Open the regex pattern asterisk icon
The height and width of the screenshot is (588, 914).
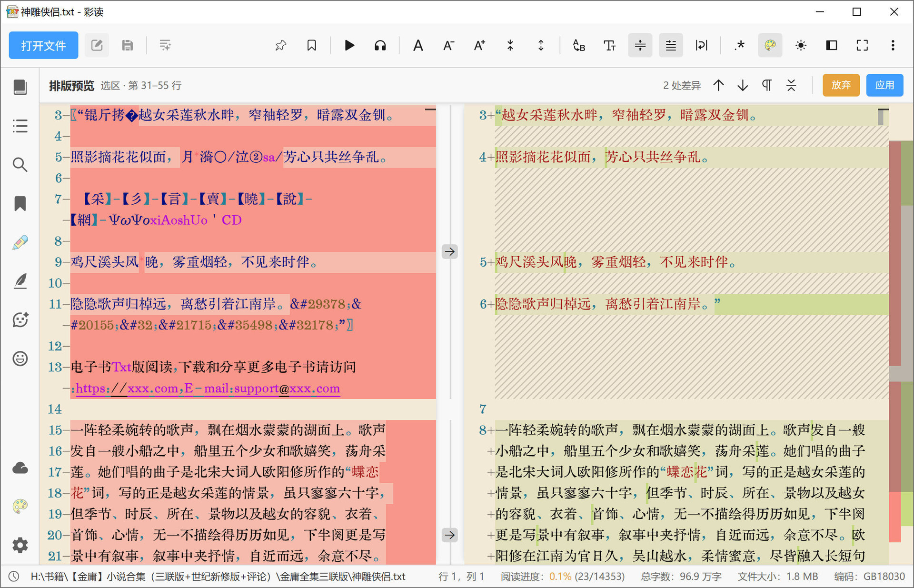[x=739, y=46]
